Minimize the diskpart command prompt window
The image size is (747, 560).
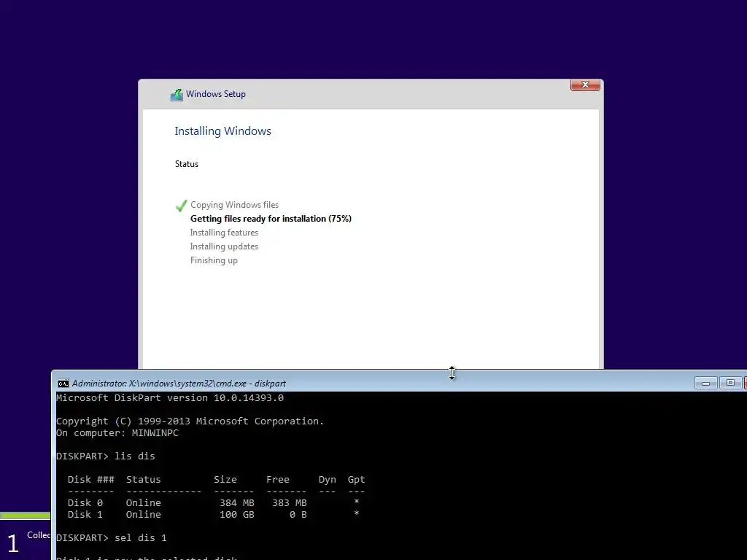(x=705, y=383)
